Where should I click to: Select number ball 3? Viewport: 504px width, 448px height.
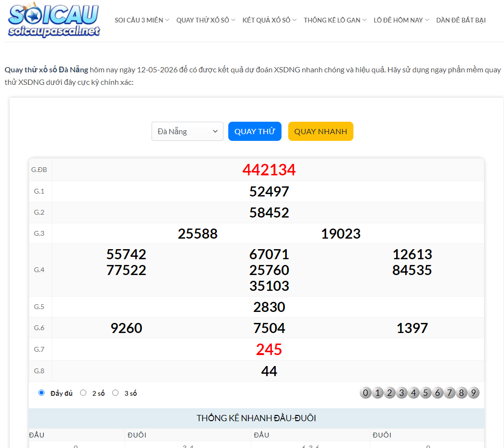tap(401, 393)
